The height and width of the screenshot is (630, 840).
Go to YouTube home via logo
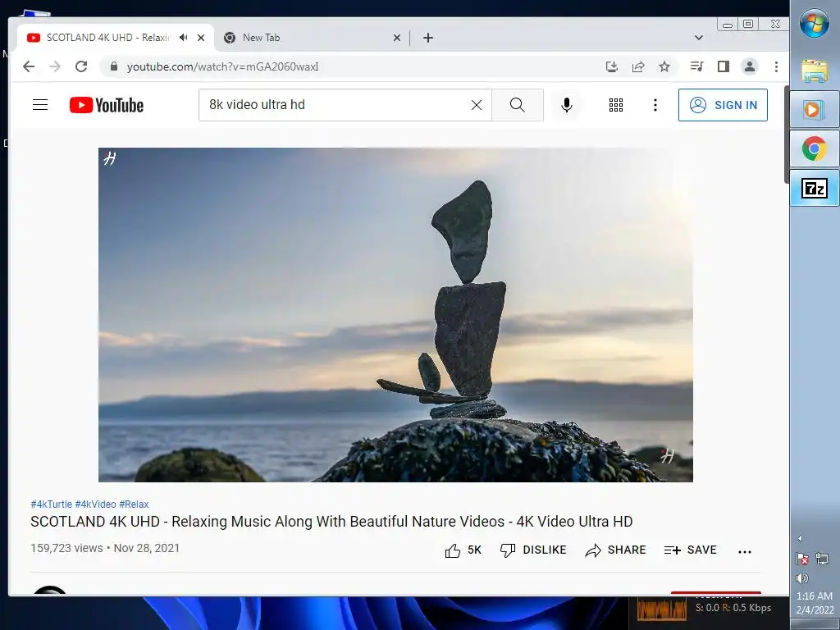[x=107, y=105]
